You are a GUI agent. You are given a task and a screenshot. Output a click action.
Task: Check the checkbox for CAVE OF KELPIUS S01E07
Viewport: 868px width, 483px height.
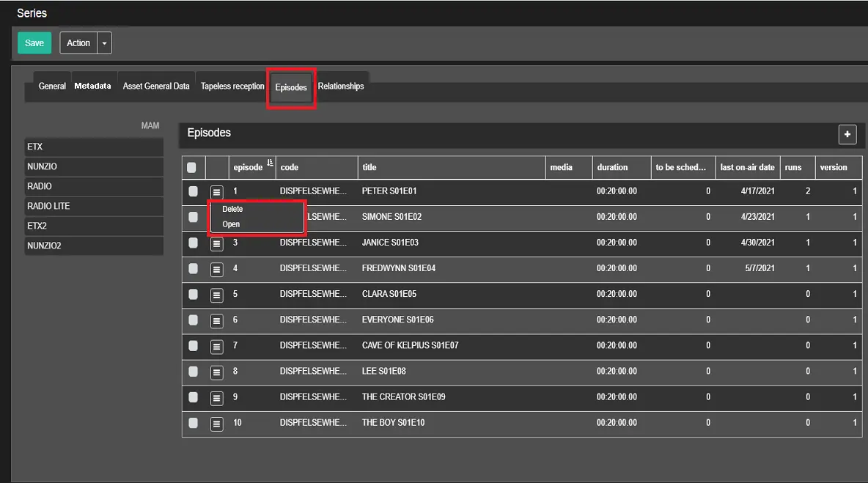tap(193, 345)
